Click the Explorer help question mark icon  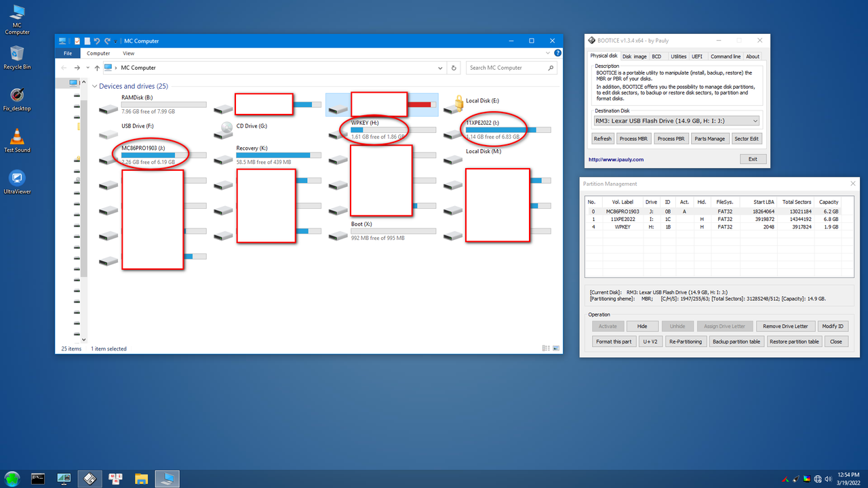pyautogui.click(x=558, y=53)
